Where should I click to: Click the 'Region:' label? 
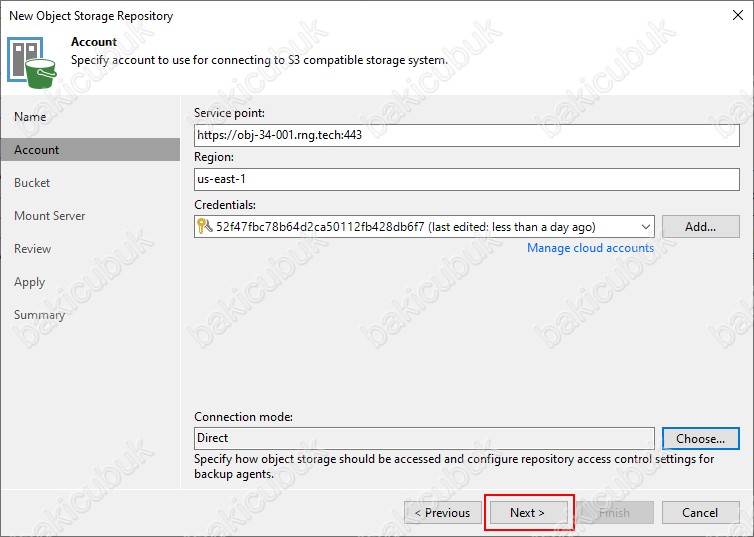[214, 157]
